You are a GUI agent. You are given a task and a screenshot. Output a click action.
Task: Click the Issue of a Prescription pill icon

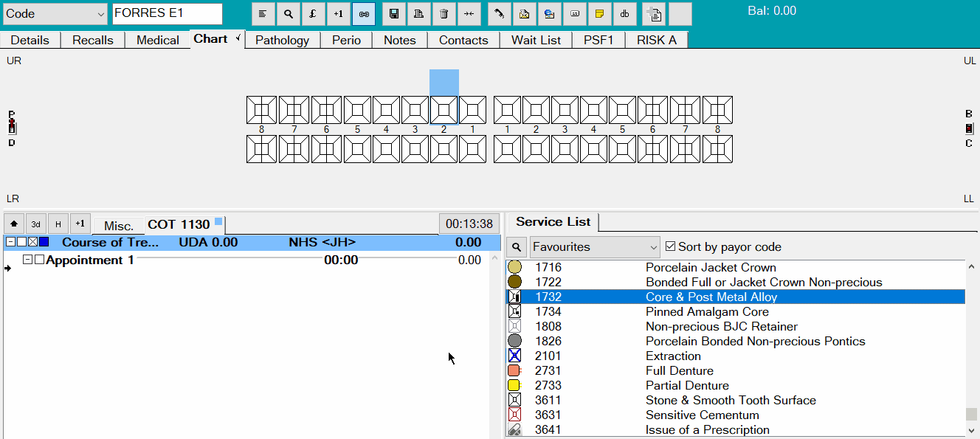coord(514,429)
